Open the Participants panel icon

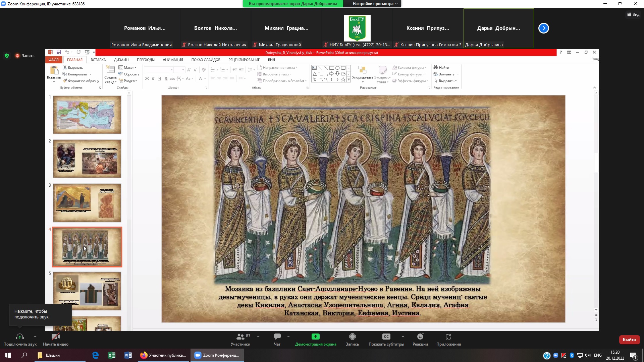click(x=240, y=337)
